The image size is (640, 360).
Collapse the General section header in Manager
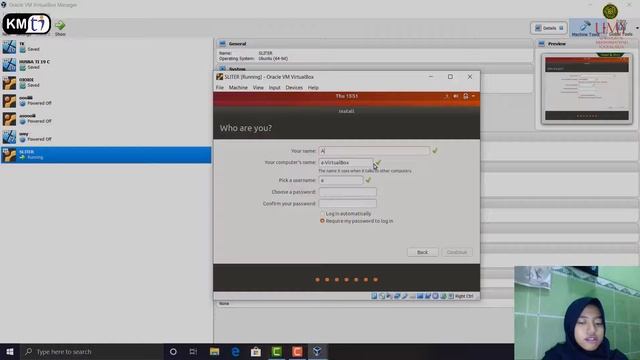pos(373,44)
